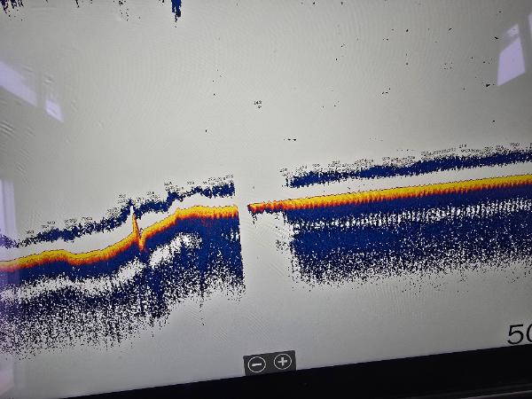The image size is (532, 399).
Task: Tap the blue fish mark at top edge
Action: (176, 8)
